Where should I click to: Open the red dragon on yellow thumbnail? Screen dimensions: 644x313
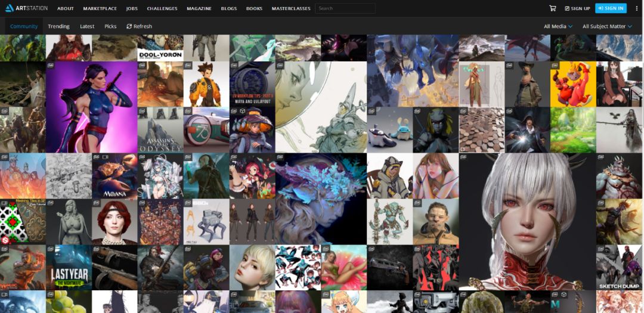pos(573,84)
